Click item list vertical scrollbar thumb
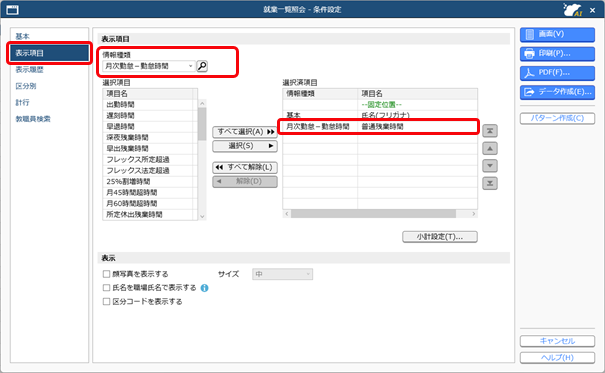605x373 pixels. click(202, 124)
